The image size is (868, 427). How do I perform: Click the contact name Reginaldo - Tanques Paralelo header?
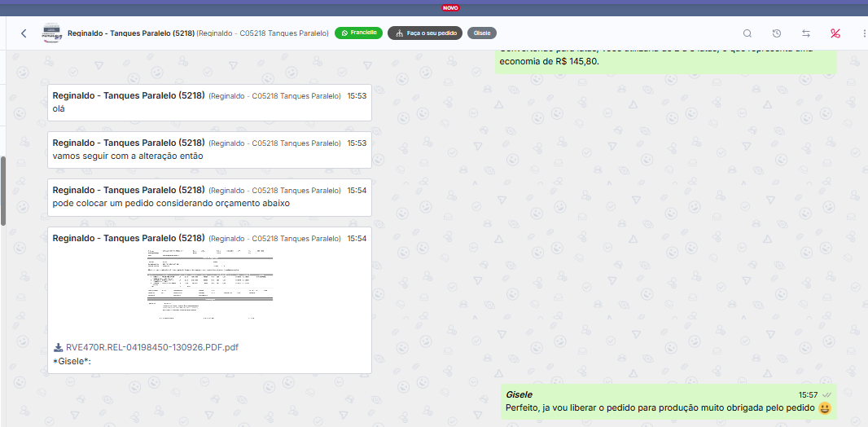[x=131, y=33]
